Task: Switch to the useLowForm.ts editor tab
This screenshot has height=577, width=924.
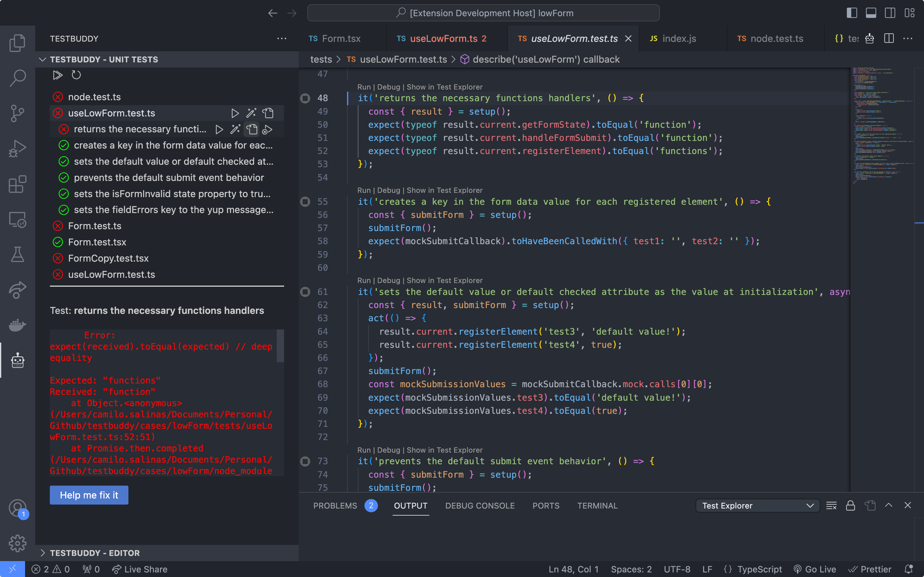Action: click(447, 39)
